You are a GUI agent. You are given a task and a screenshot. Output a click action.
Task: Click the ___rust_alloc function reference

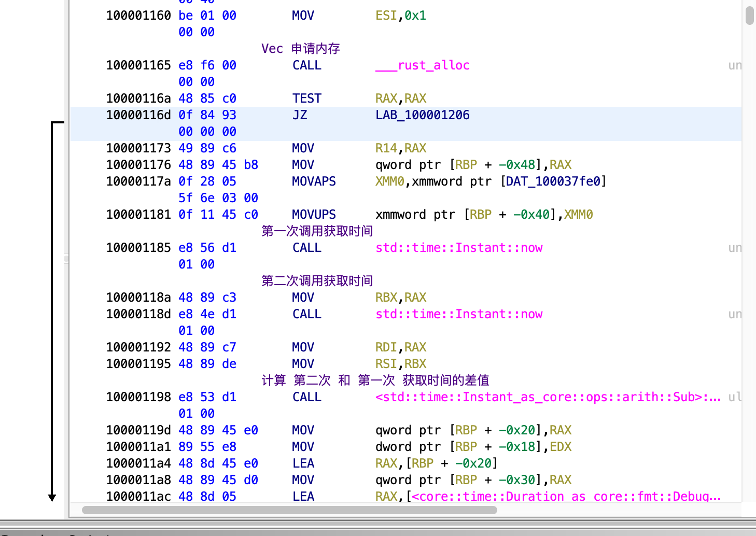pos(422,65)
